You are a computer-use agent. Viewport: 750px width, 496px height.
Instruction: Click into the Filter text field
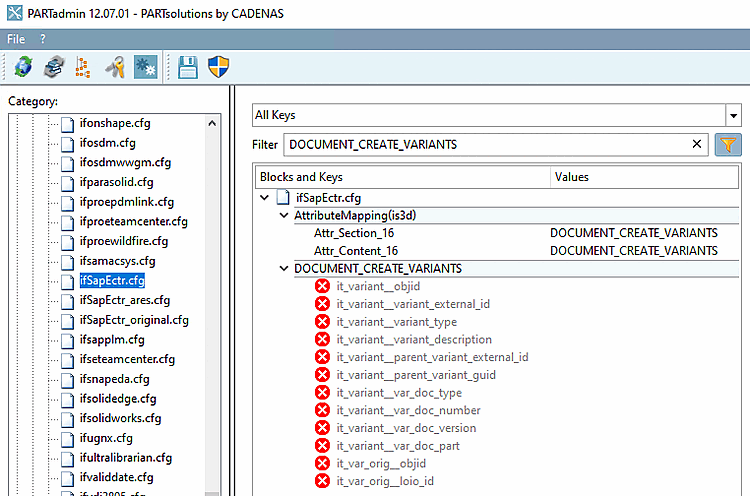pos(485,144)
